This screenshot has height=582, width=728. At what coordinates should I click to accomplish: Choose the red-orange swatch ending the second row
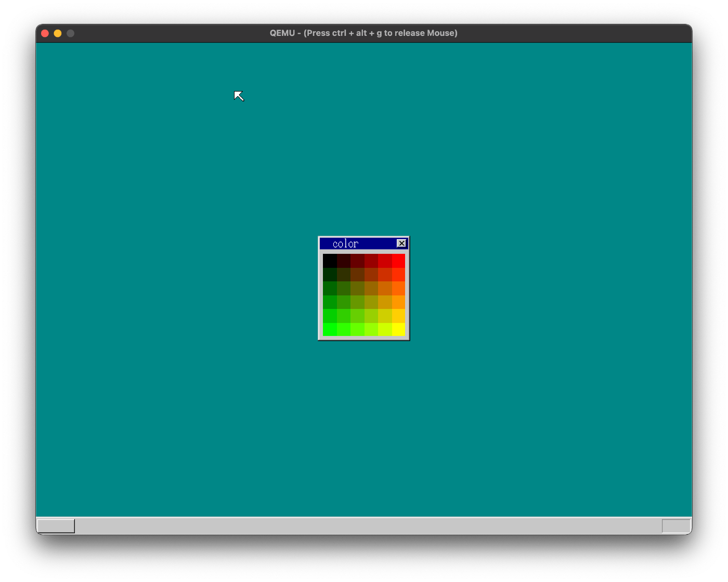pos(398,275)
